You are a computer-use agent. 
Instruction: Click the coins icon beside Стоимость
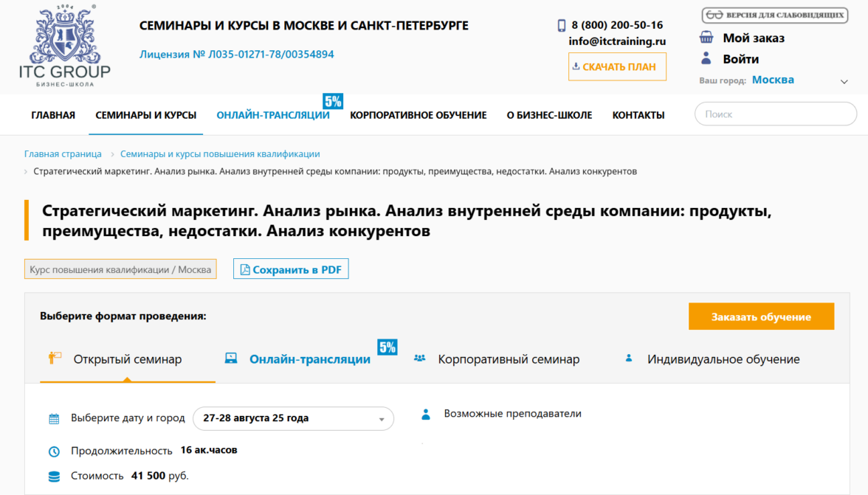click(54, 477)
